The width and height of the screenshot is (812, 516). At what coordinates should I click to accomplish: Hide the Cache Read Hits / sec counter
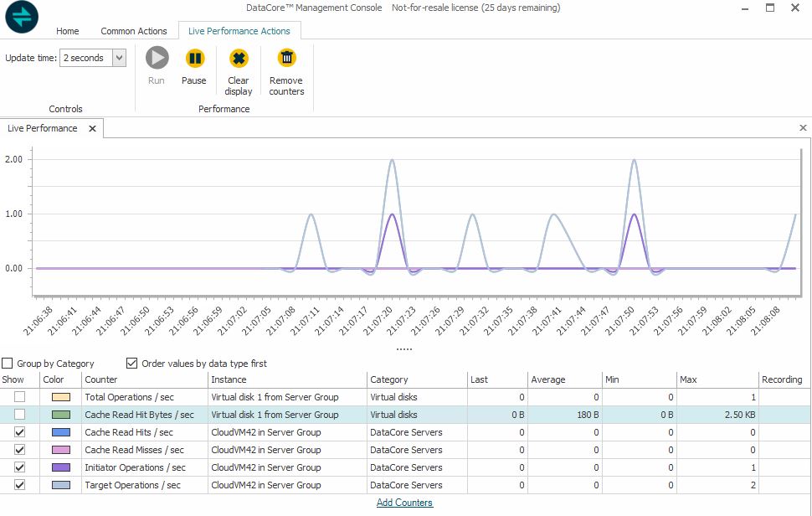click(19, 432)
